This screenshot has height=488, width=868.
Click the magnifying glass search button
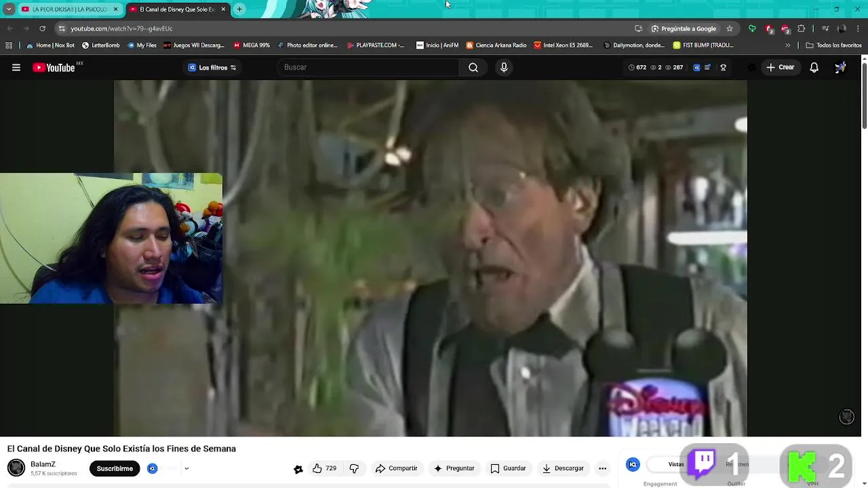(473, 67)
